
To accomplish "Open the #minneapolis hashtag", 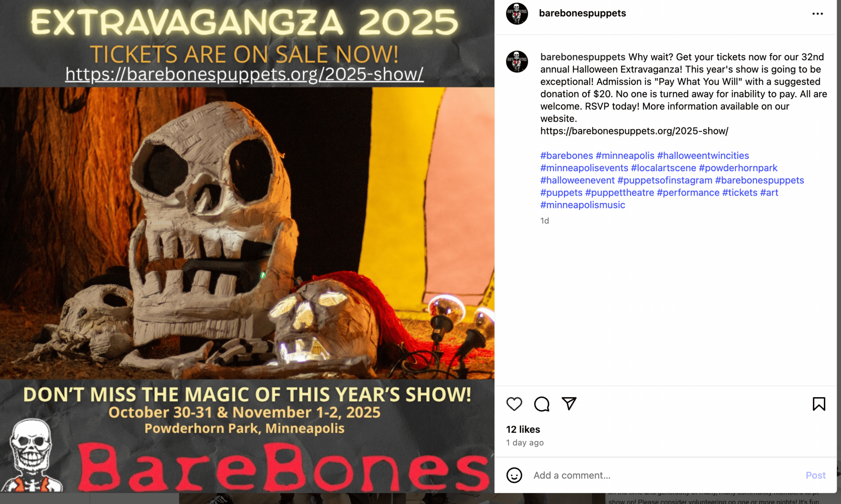I will coord(625,155).
